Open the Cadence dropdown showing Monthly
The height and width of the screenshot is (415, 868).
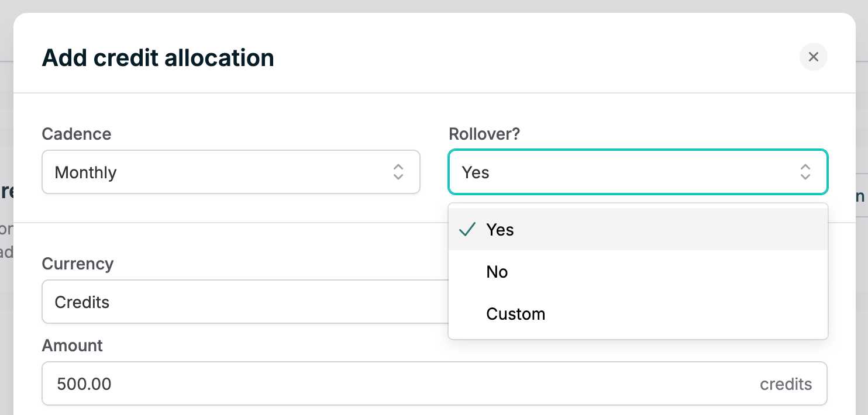point(230,172)
